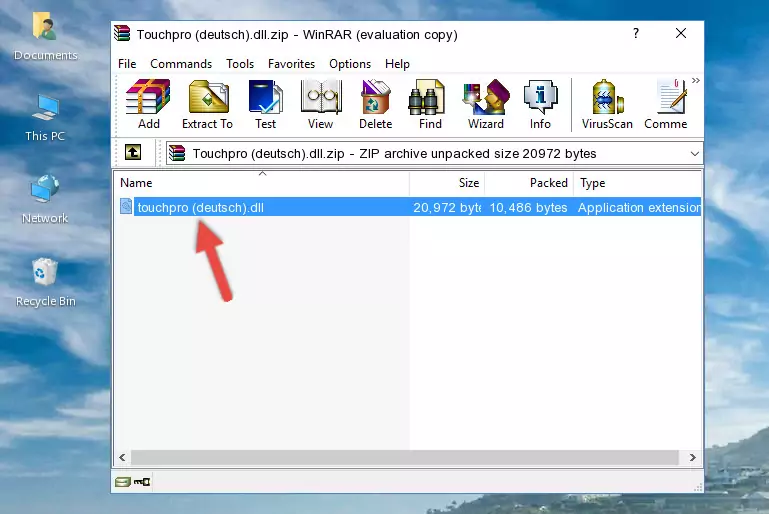Show archive Info
This screenshot has height=514, width=769.
coord(540,104)
